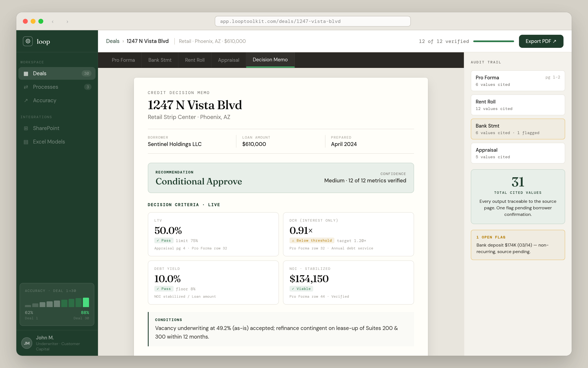
Task: Click the verified progress bar
Action: click(493, 41)
